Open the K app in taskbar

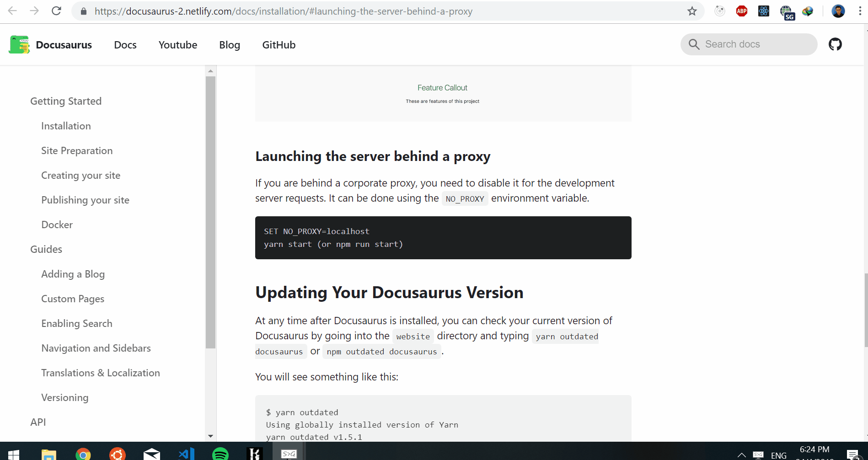[255, 454]
